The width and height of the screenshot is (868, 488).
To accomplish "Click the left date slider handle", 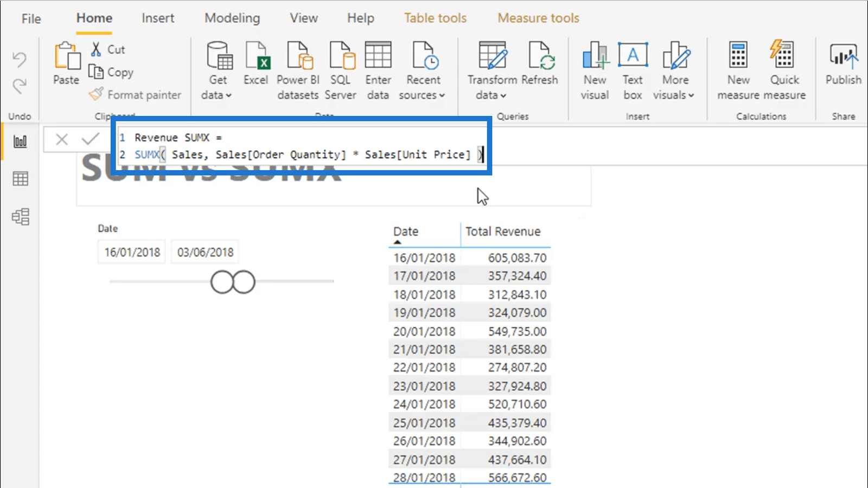I will click(222, 282).
